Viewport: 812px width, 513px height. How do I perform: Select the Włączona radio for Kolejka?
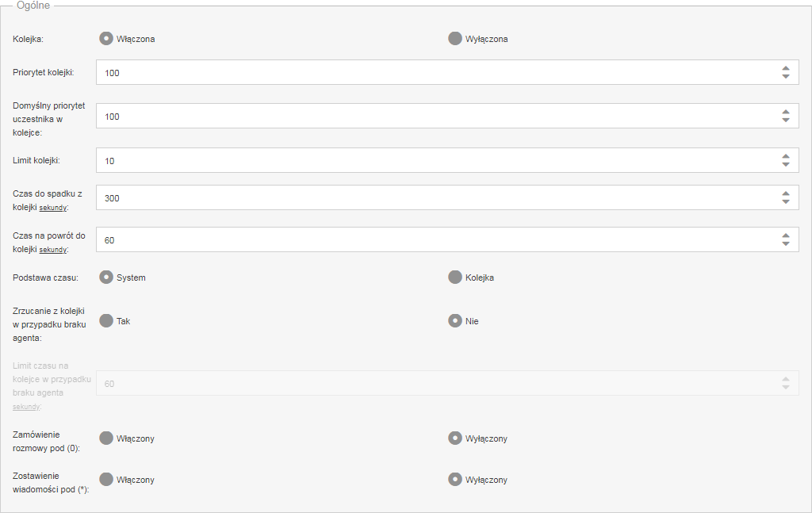(106, 39)
